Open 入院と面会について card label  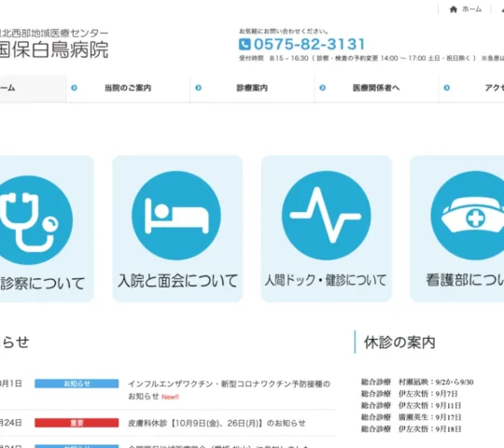click(177, 281)
